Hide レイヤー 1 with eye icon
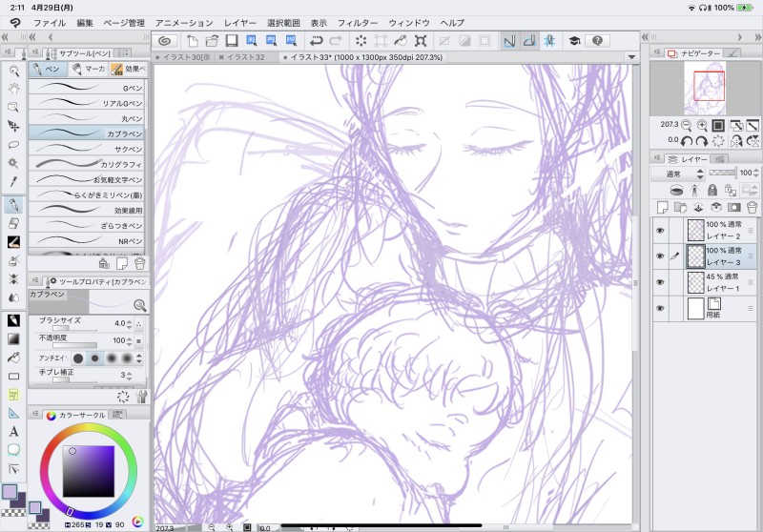763x532 pixels. coord(660,282)
